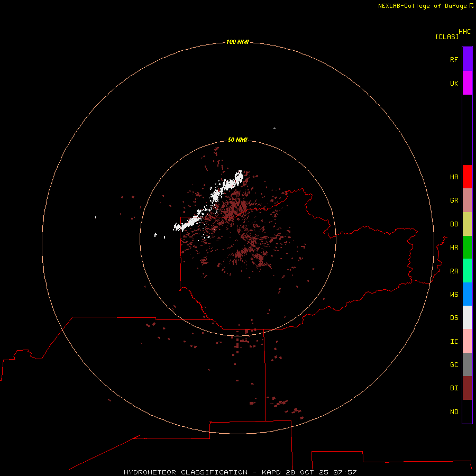This screenshot has height=476, width=476.
Task: Click the ND legend label
Action: tap(454, 412)
